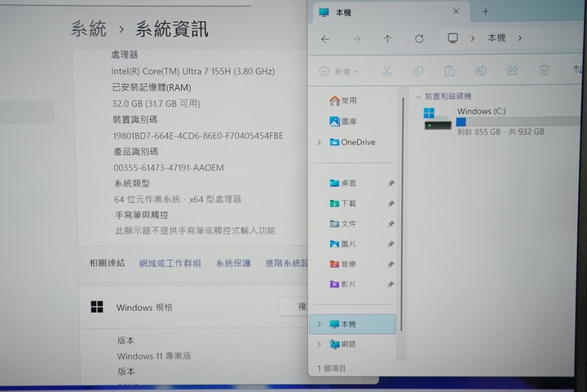The height and width of the screenshot is (392, 587).
Task: Click the Copy toolbar icon
Action: point(417,71)
